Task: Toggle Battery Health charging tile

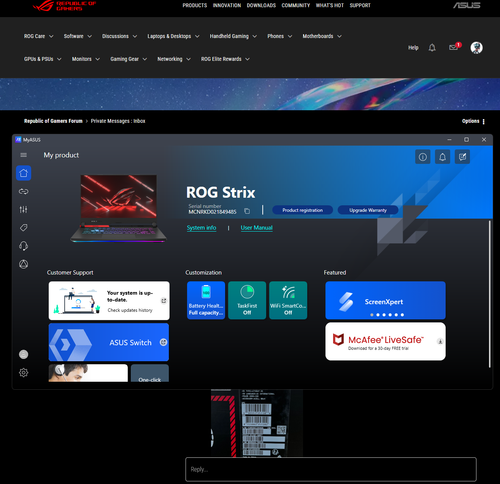Action: [x=206, y=300]
